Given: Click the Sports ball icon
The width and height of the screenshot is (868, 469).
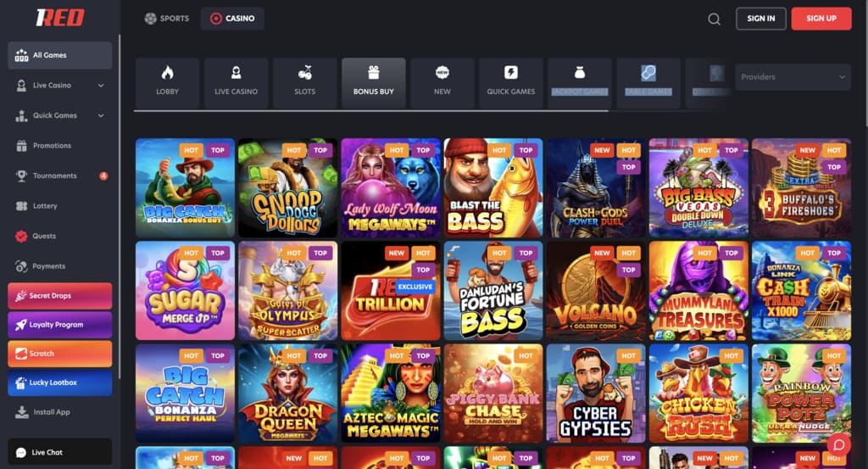Looking at the screenshot, I should [x=151, y=19].
